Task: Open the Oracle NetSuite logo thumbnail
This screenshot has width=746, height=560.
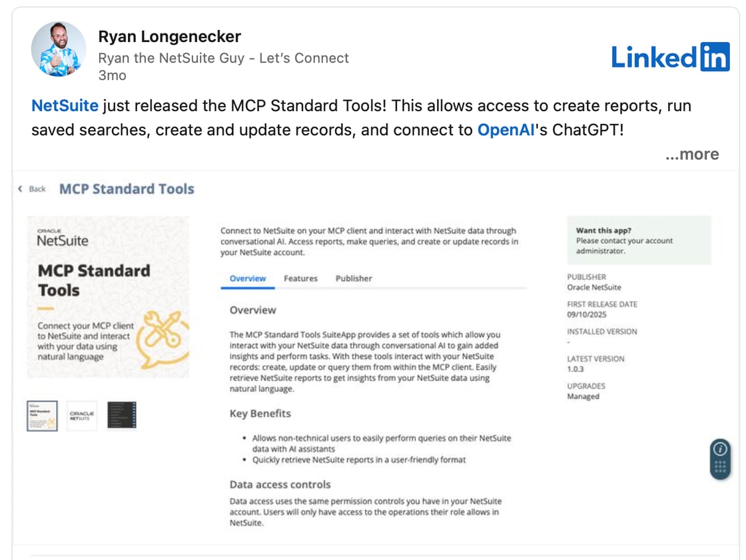Action: pos(81,415)
